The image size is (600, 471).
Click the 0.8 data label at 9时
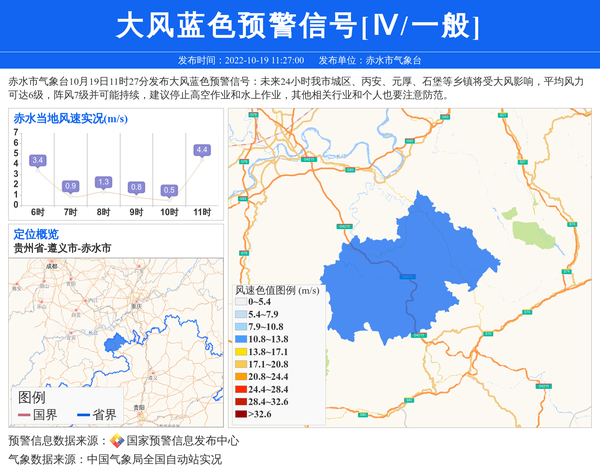[x=136, y=187]
